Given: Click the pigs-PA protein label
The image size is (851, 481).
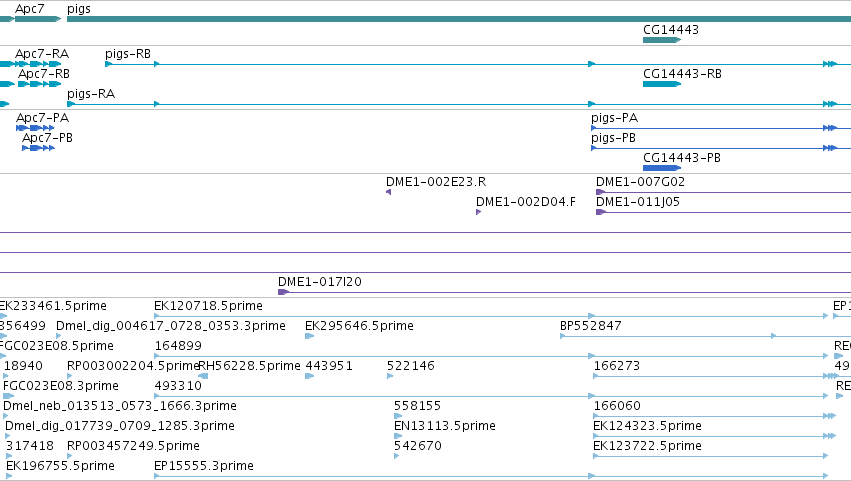Looking at the screenshot, I should [614, 118].
